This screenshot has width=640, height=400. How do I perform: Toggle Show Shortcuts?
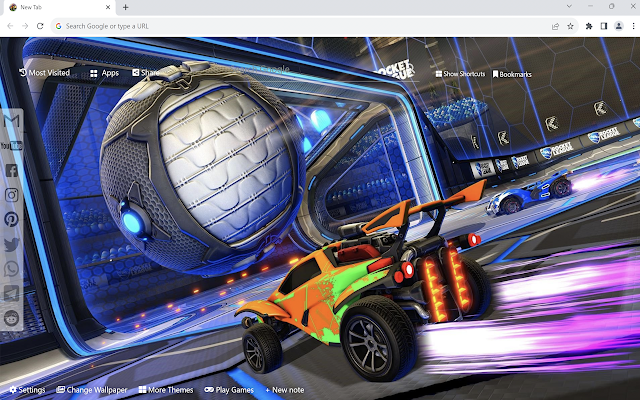[460, 74]
